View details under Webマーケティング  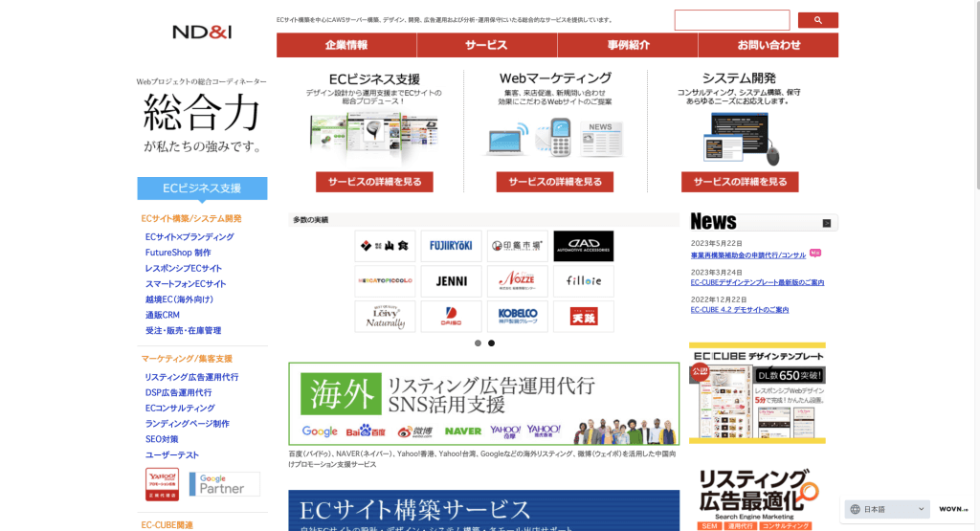click(x=555, y=182)
